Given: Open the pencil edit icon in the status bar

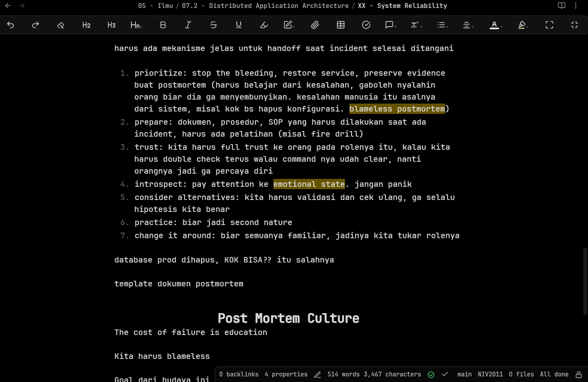Looking at the screenshot, I should click(318, 374).
